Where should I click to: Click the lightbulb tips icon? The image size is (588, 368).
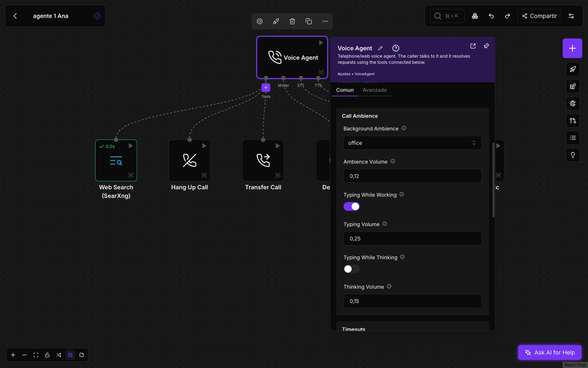[x=573, y=155]
